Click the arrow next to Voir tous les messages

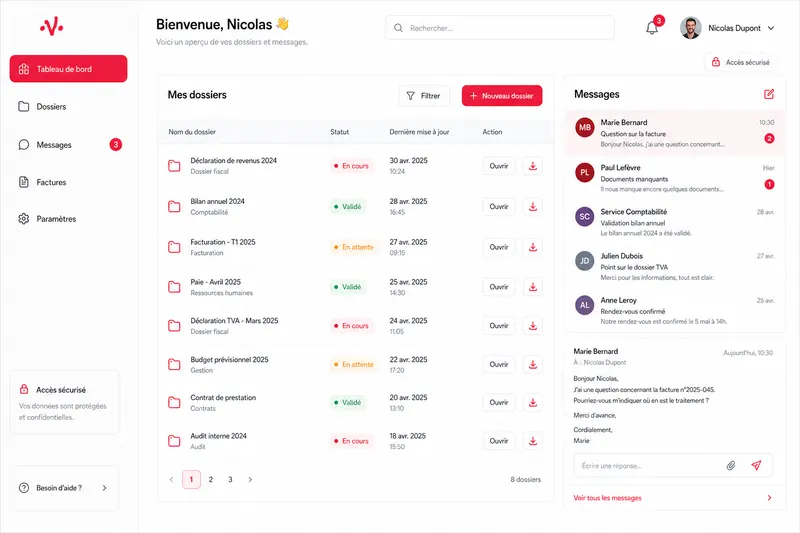click(769, 498)
